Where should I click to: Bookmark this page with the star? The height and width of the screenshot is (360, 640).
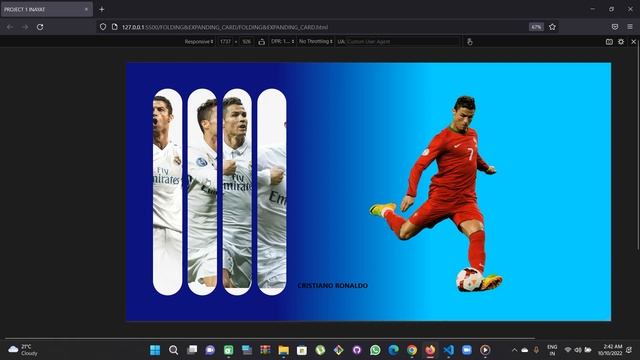pos(552,27)
